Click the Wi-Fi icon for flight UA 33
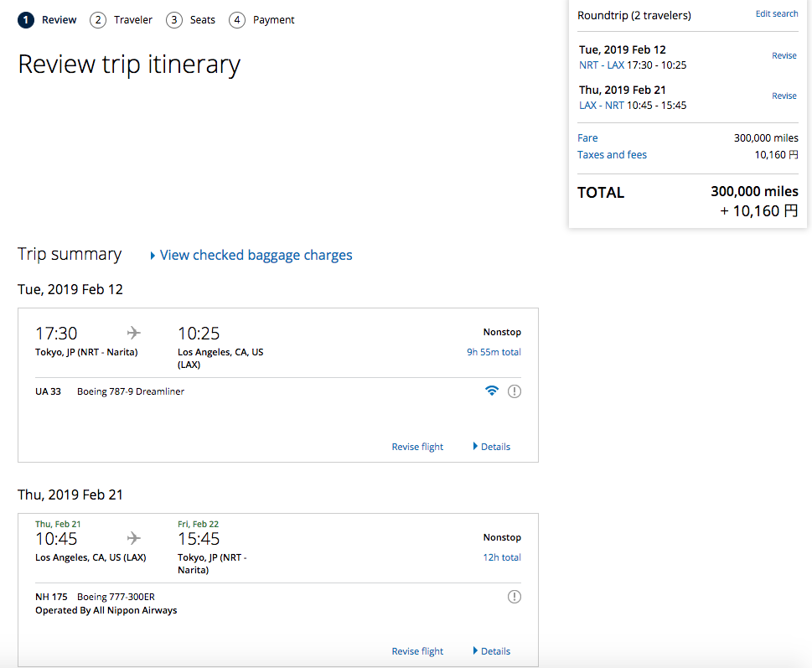The height and width of the screenshot is (668, 812). tap(491, 391)
